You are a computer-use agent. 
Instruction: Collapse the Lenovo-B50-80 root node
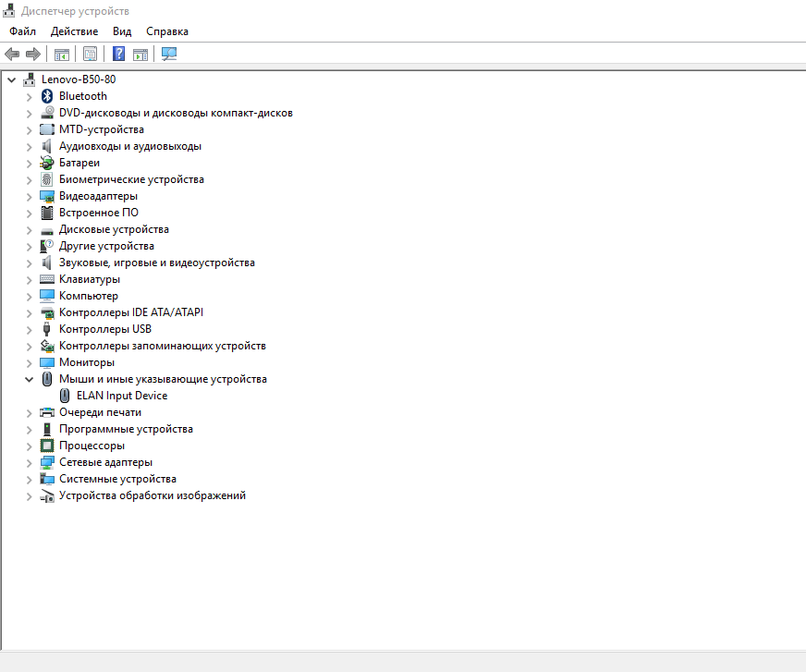11,79
